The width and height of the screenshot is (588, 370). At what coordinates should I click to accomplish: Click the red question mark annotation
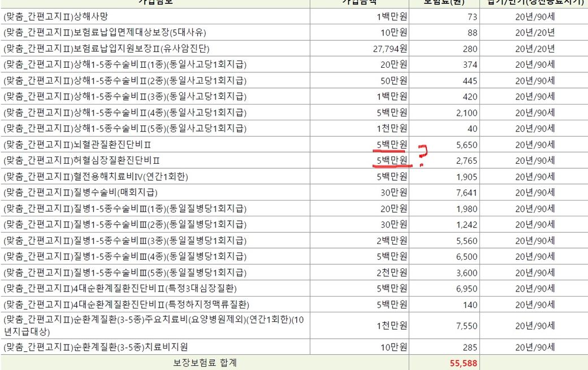tap(422, 156)
